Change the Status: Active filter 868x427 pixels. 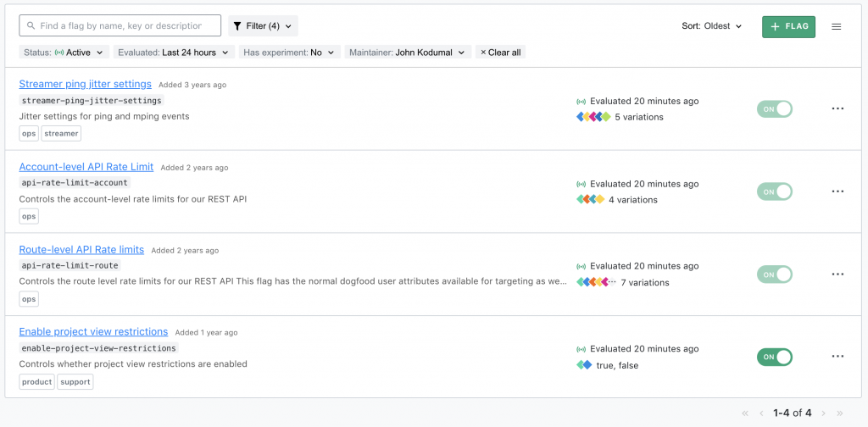[65, 53]
